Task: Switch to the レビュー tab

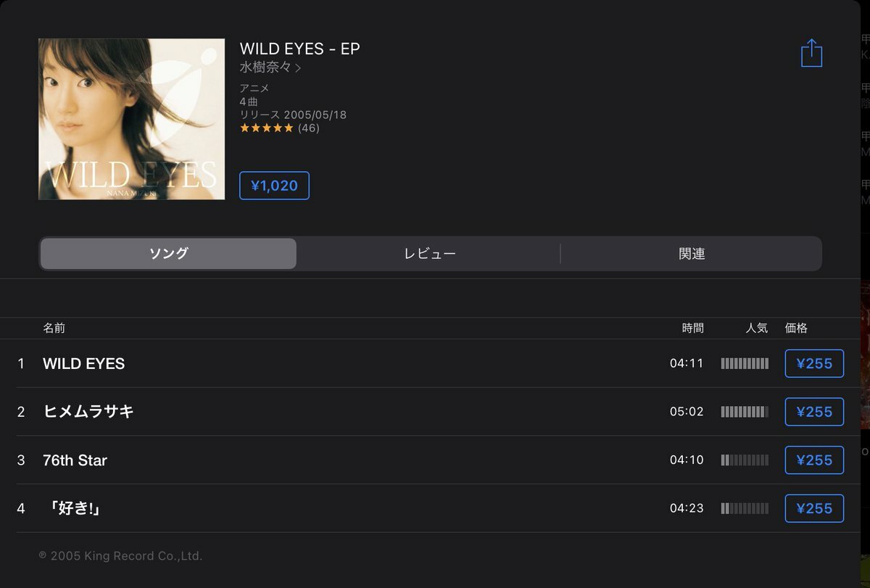Action: (x=429, y=254)
